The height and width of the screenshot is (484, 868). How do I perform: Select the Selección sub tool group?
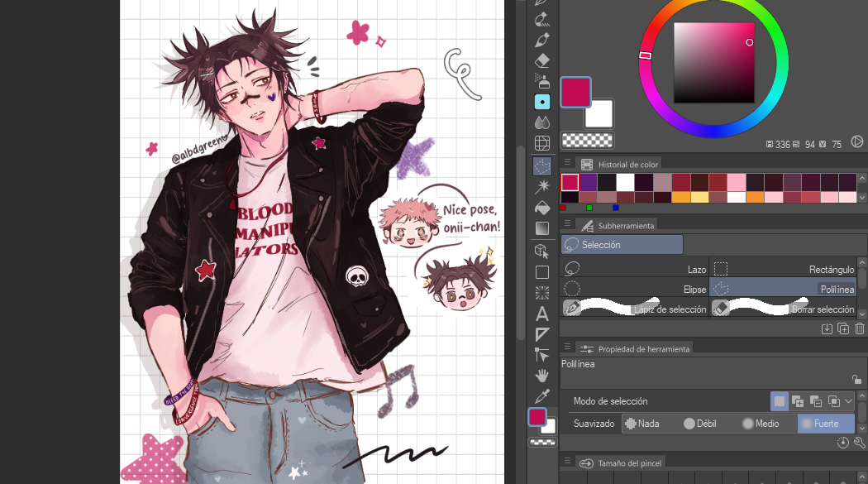pos(622,245)
